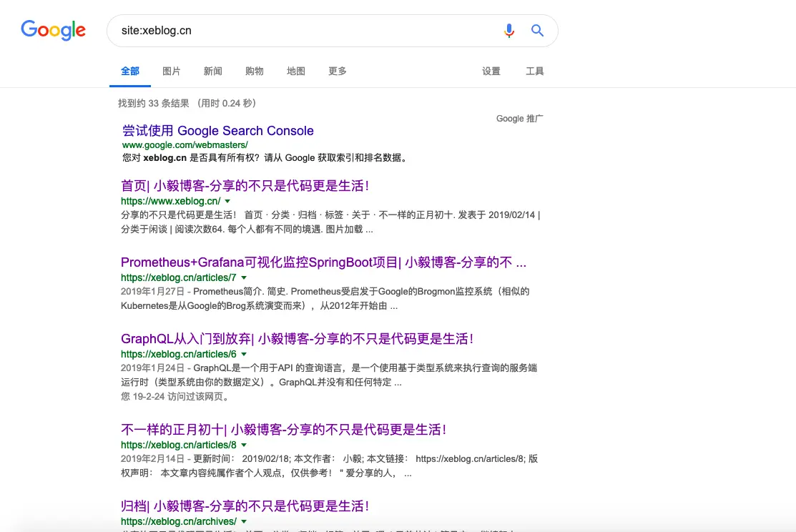Expand arrow next to https://www.xeblog.cn/
This screenshot has width=796, height=532.
coord(227,202)
